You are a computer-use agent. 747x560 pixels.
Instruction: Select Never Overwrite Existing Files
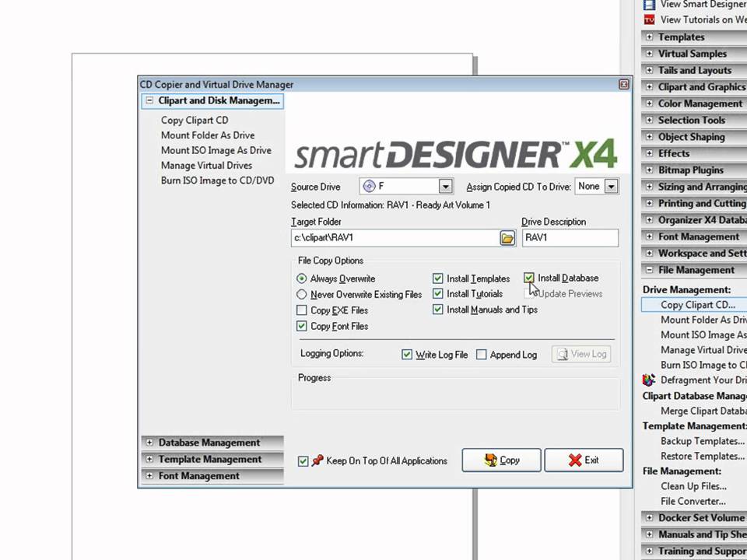tap(302, 294)
